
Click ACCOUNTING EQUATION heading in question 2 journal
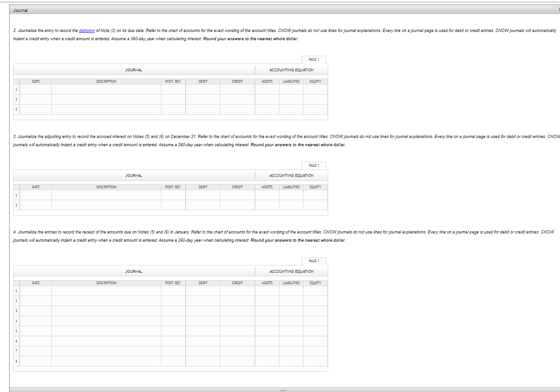[292, 70]
